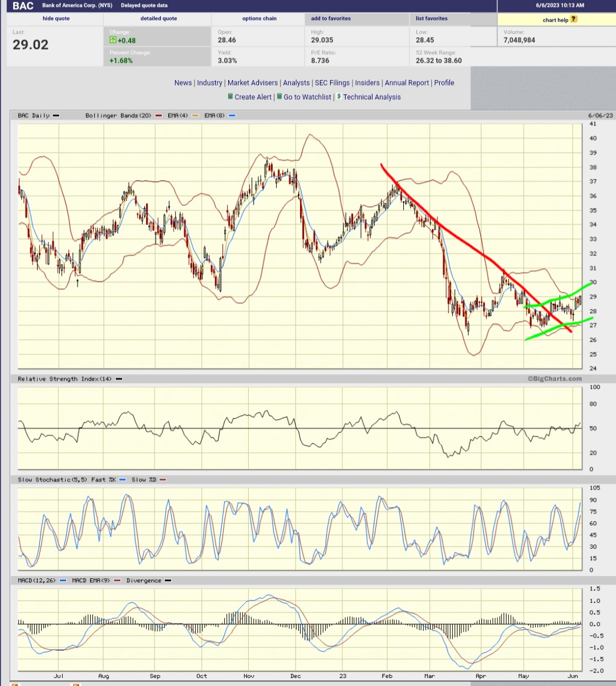
Task: Click the high price 29.035
Action: (x=322, y=40)
